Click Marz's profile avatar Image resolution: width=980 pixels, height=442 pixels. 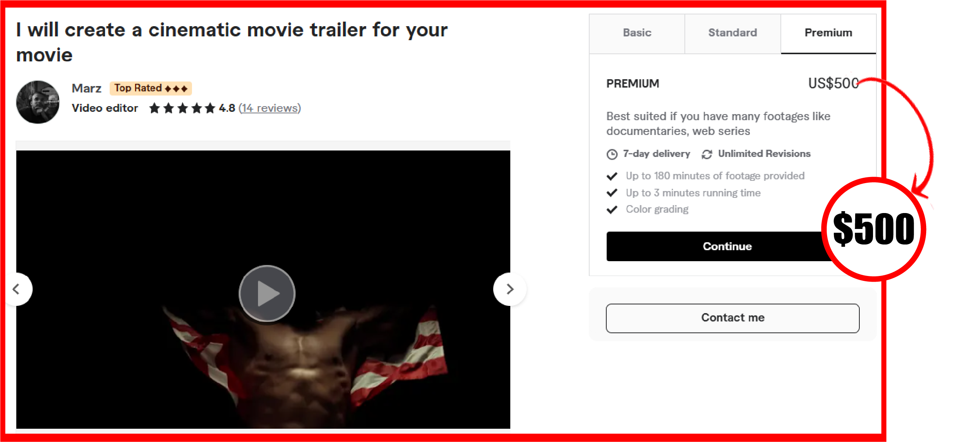[x=38, y=102]
